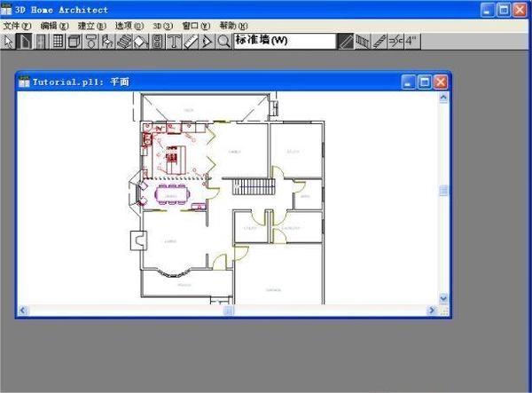Open the 3D menu

pos(162,26)
